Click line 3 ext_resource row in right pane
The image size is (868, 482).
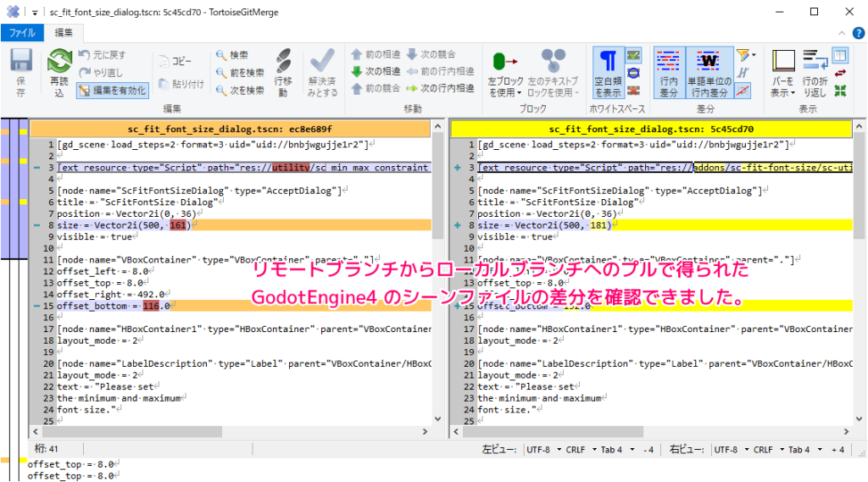click(665, 167)
